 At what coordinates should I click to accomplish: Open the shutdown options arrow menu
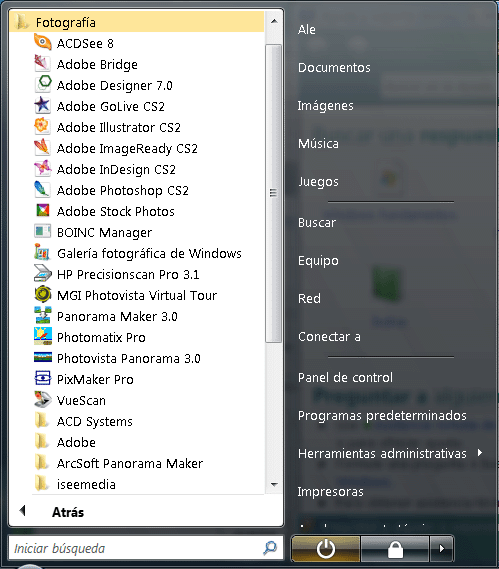(441, 548)
